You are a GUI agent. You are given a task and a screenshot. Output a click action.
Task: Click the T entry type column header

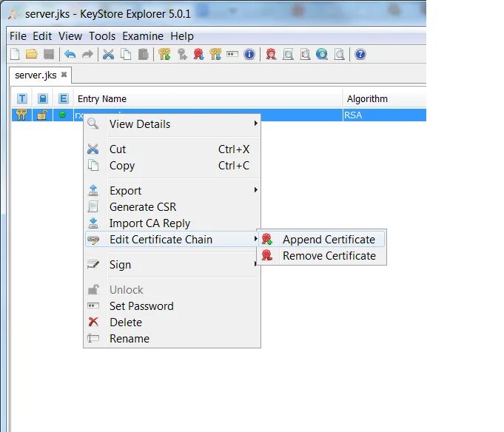point(22,98)
